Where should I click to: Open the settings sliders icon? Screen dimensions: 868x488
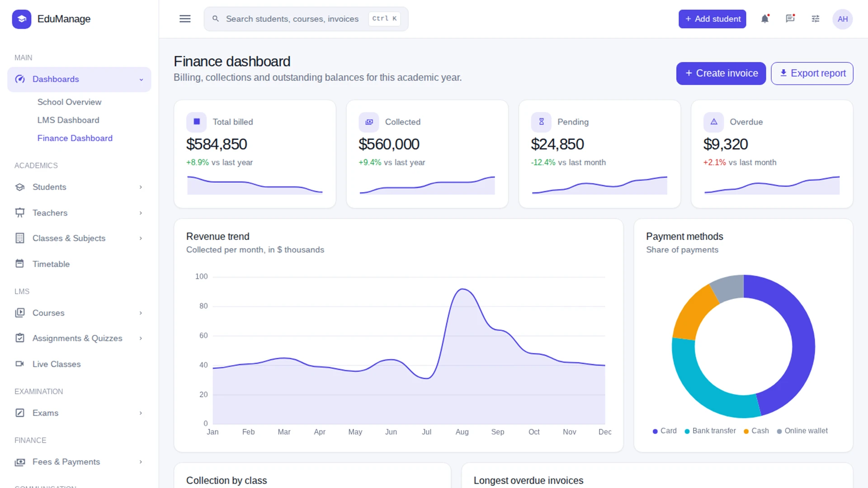pos(816,19)
